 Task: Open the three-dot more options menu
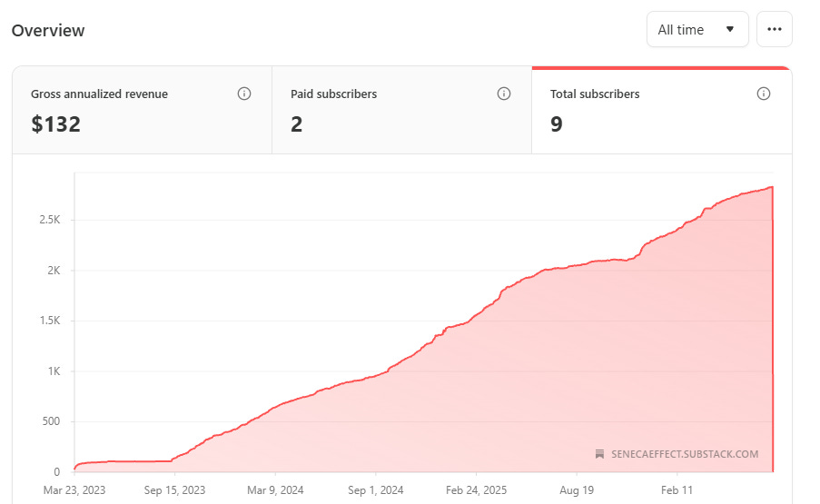(x=774, y=30)
